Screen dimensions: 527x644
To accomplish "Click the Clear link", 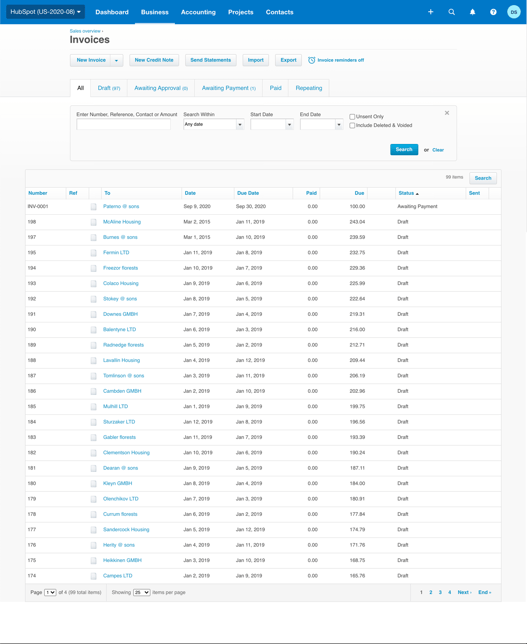I will click(x=438, y=150).
